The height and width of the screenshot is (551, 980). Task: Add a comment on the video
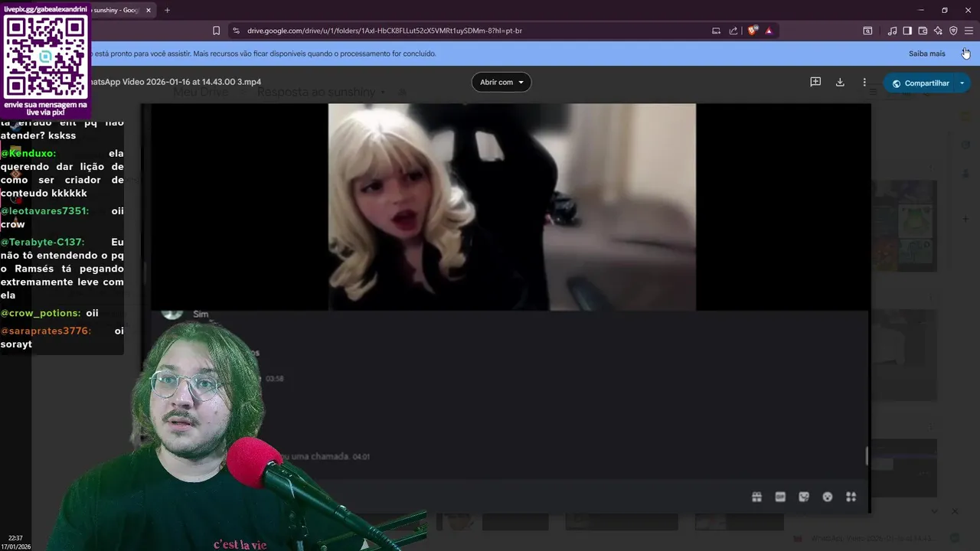pos(815,82)
